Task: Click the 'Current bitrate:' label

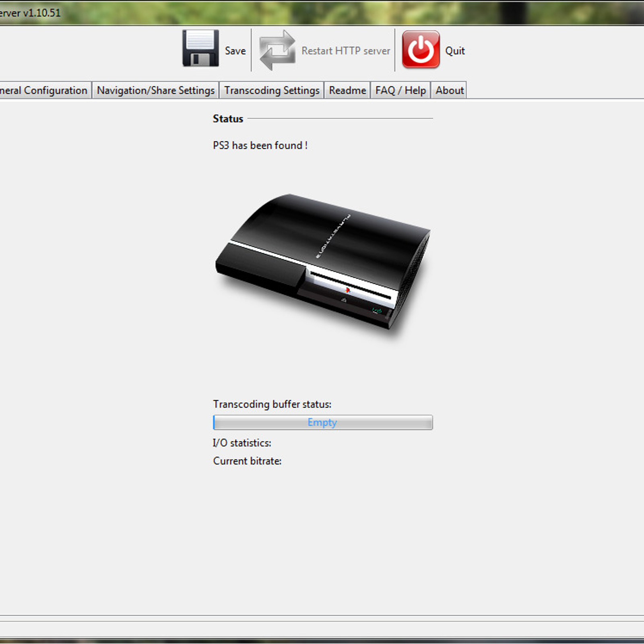Action: pos(247,461)
